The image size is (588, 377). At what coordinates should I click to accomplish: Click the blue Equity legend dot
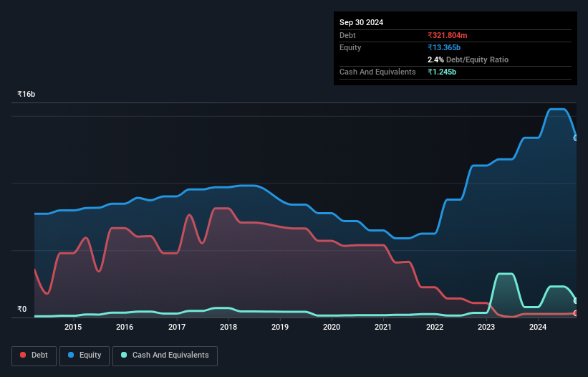point(71,355)
